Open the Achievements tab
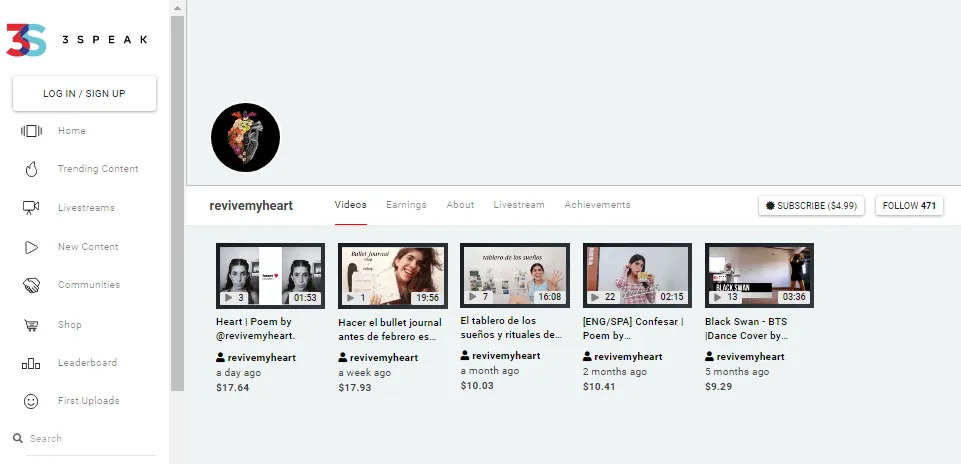This screenshot has height=464, width=961. (598, 205)
